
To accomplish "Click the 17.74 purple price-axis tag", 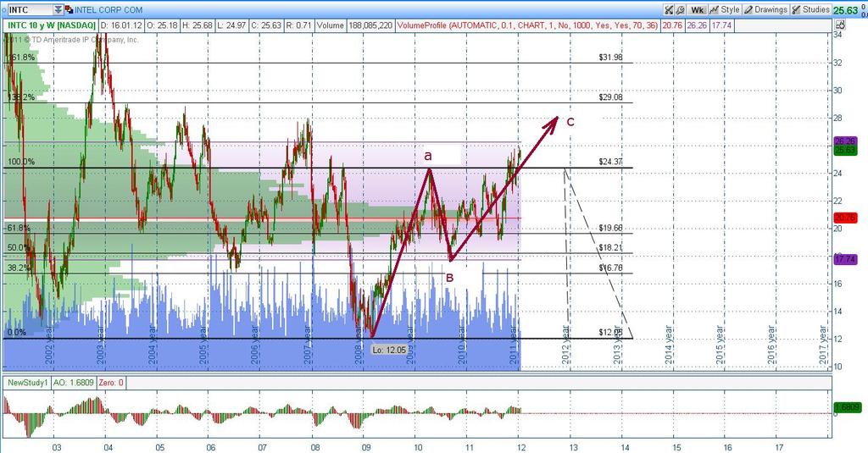I will (845, 259).
